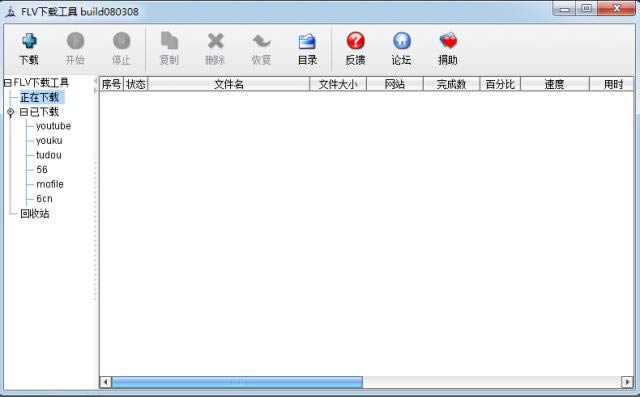Click the 状态 column header

coord(136,84)
